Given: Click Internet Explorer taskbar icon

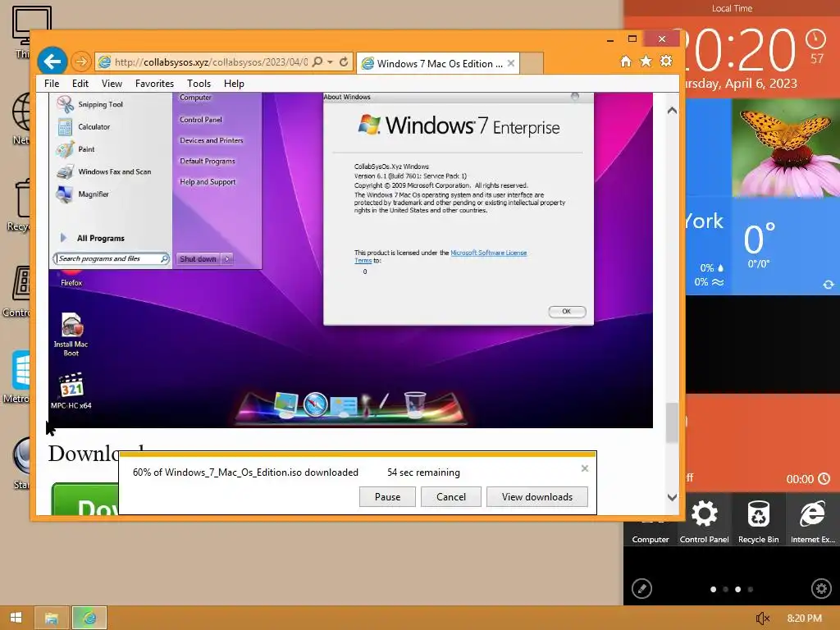Looking at the screenshot, I should [x=89, y=618].
